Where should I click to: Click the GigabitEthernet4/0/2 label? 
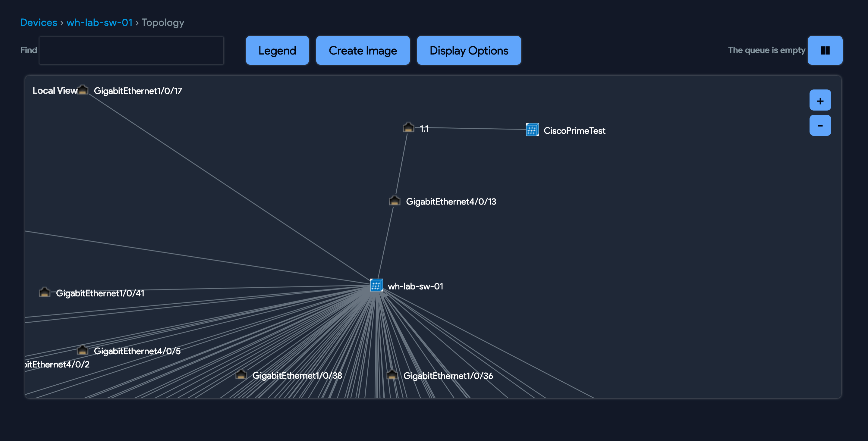tap(58, 364)
